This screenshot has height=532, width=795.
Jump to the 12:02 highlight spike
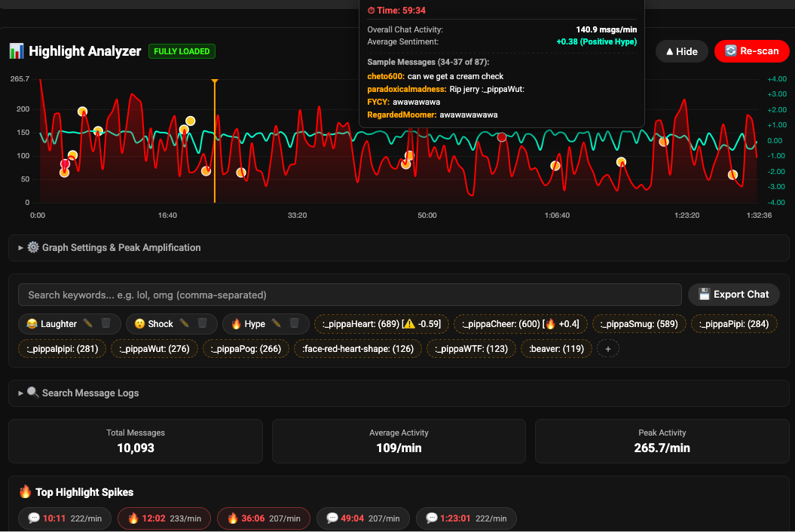tap(164, 518)
